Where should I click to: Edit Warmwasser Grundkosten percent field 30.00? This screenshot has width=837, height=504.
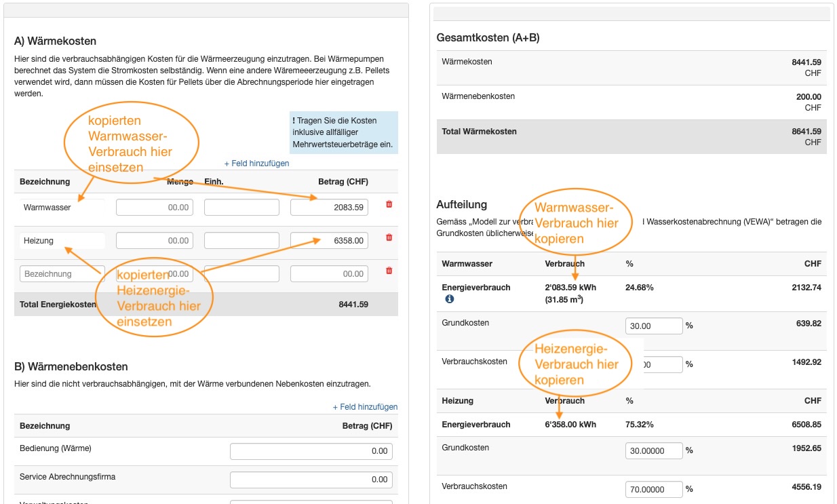point(653,326)
